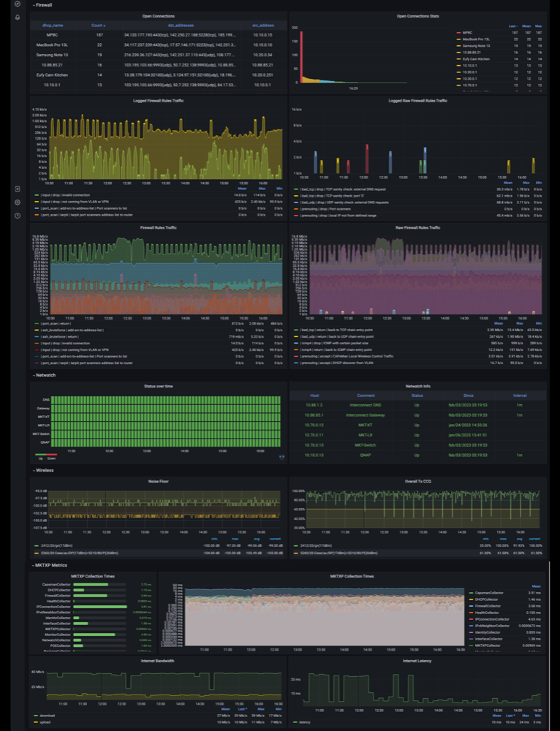Viewport: 560px width, 731px height.
Task: Open the Explore compass icon in sidebar
Action: coord(18,4)
